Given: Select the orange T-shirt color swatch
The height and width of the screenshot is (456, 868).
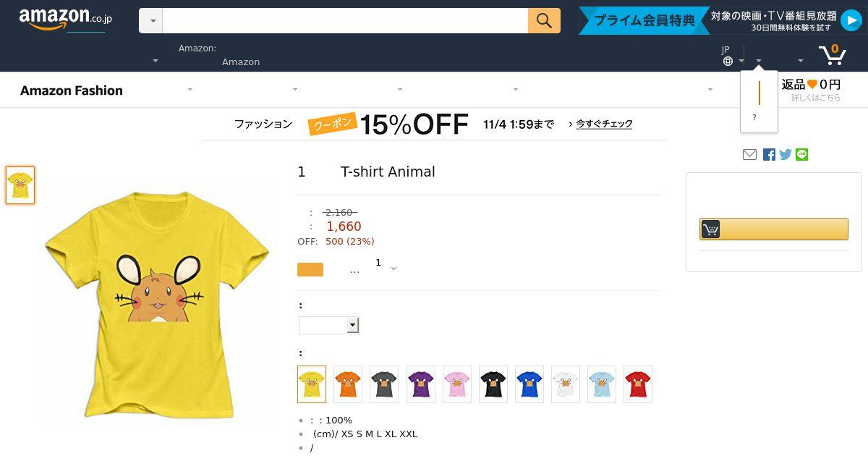Looking at the screenshot, I should (x=348, y=384).
